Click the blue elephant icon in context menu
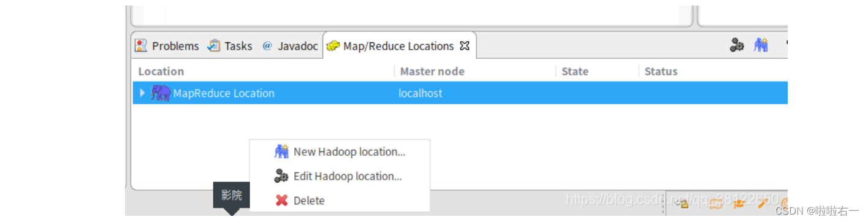 point(281,151)
